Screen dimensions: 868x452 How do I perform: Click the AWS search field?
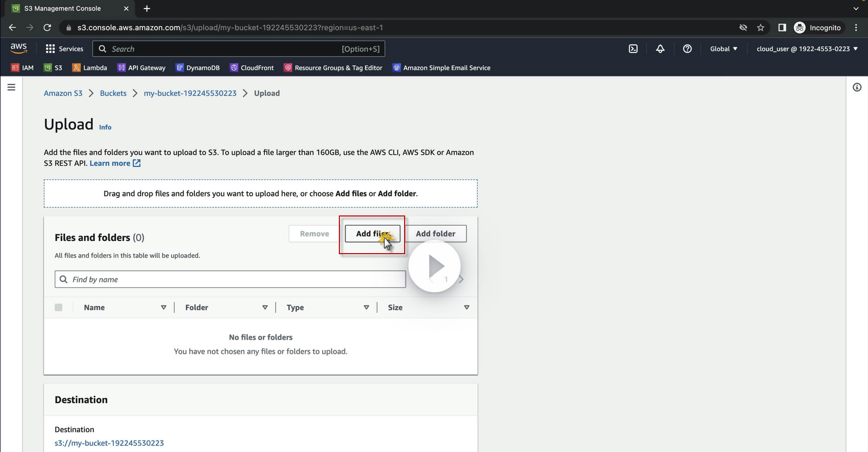point(239,49)
